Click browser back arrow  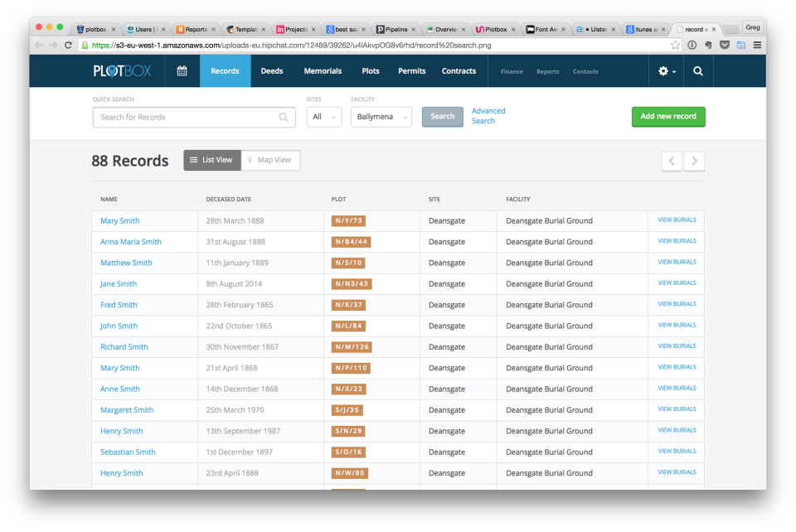[39, 45]
